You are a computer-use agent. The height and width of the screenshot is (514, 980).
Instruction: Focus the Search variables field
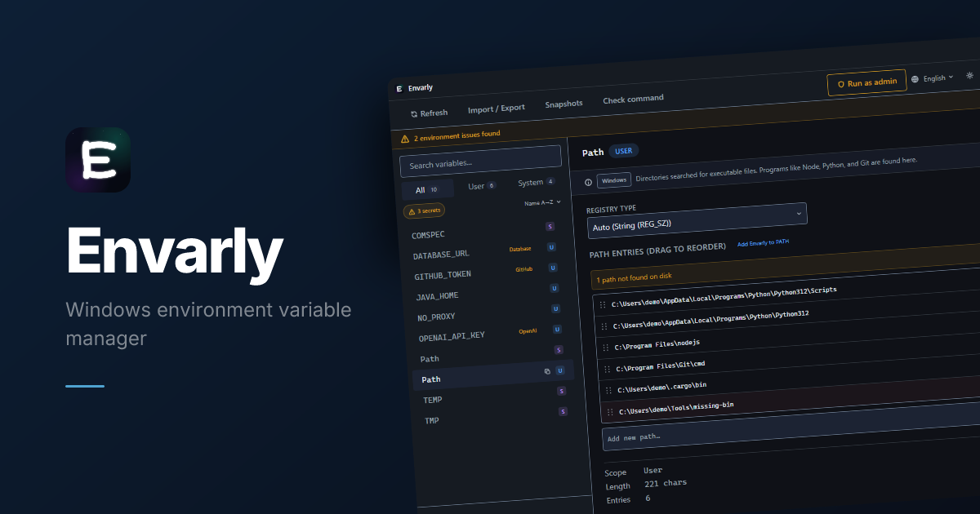pos(481,162)
